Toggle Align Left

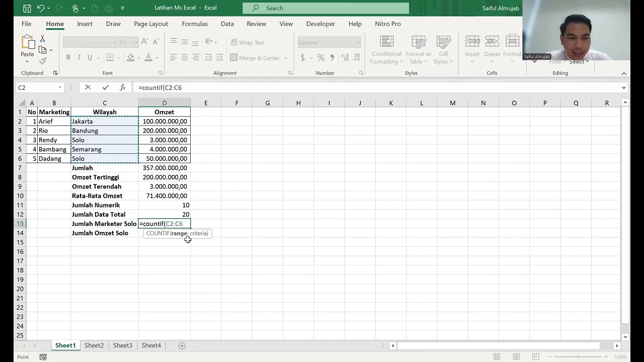pos(174,57)
